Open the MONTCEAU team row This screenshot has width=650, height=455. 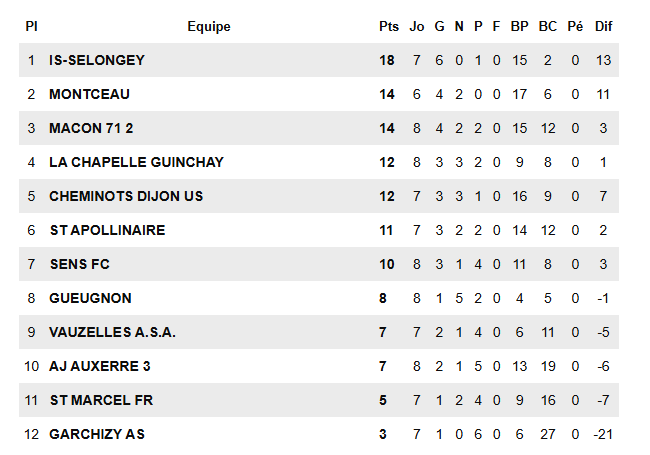pyautogui.click(x=90, y=94)
